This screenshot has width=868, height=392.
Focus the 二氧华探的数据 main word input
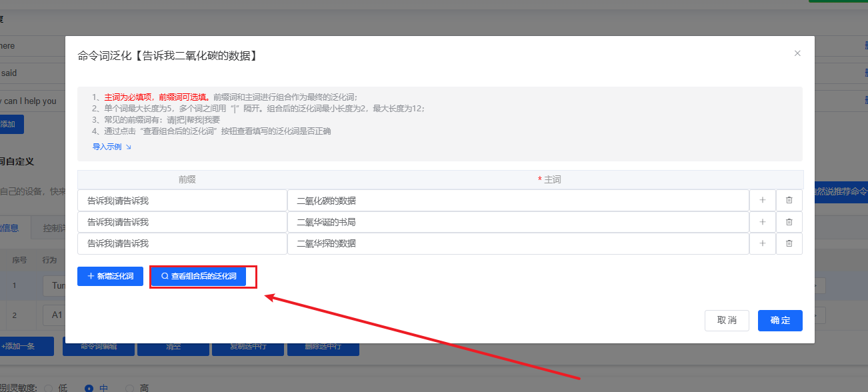click(x=518, y=243)
